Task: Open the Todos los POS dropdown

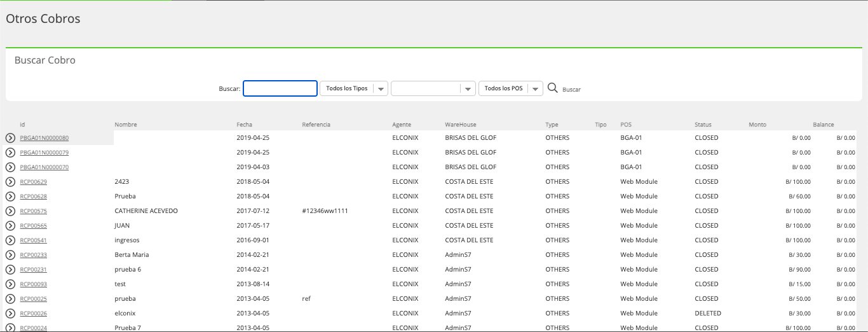Action: (511, 88)
